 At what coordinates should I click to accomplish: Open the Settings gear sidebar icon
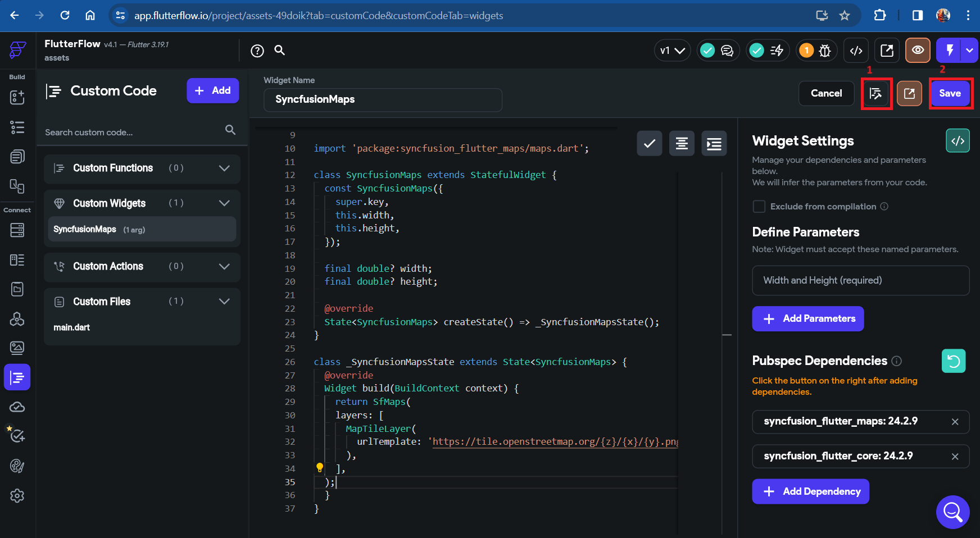[17, 496]
